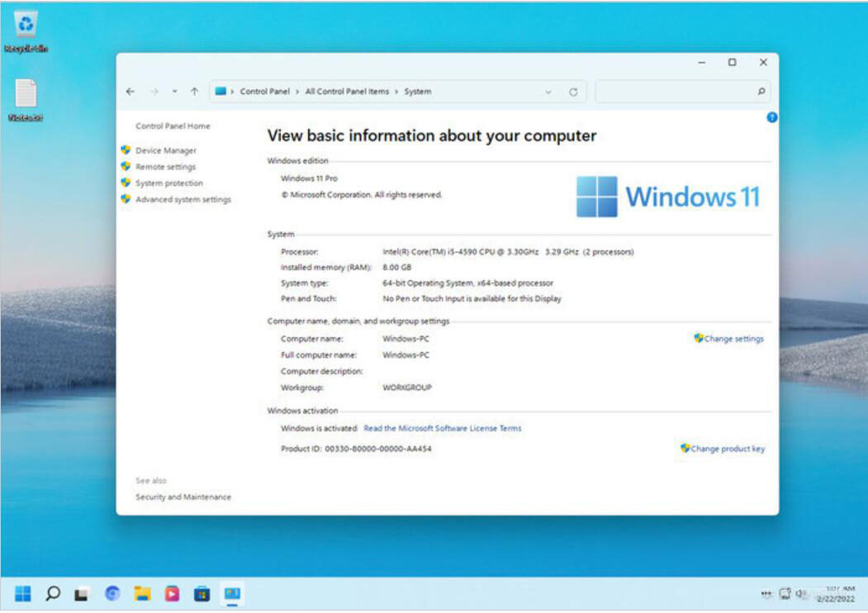
Task: Select the Product ID value text
Action: pyautogui.click(x=378, y=449)
